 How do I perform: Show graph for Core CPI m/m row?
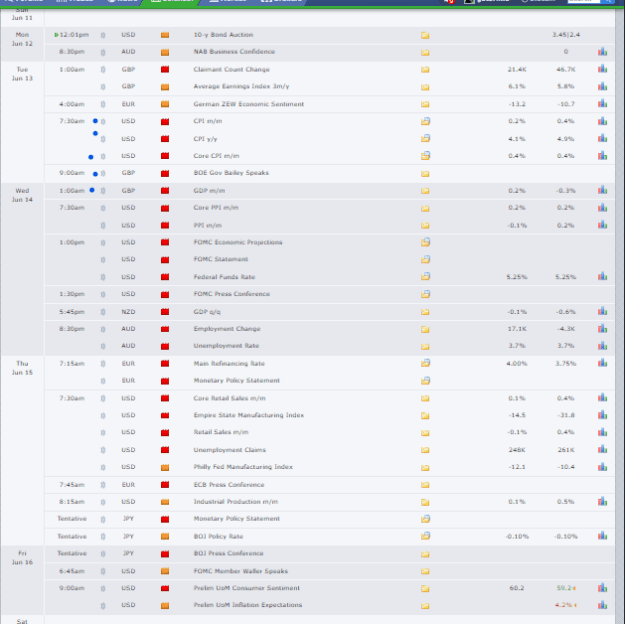(602, 156)
